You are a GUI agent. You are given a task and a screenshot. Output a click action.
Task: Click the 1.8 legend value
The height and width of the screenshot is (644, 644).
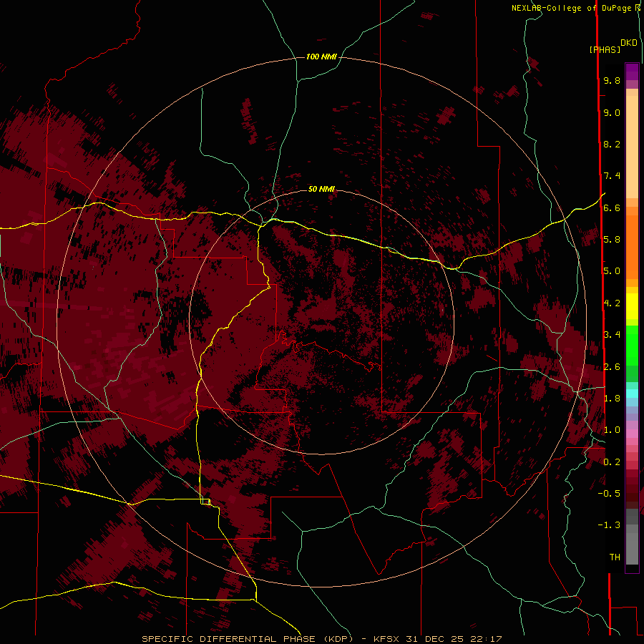(612, 399)
